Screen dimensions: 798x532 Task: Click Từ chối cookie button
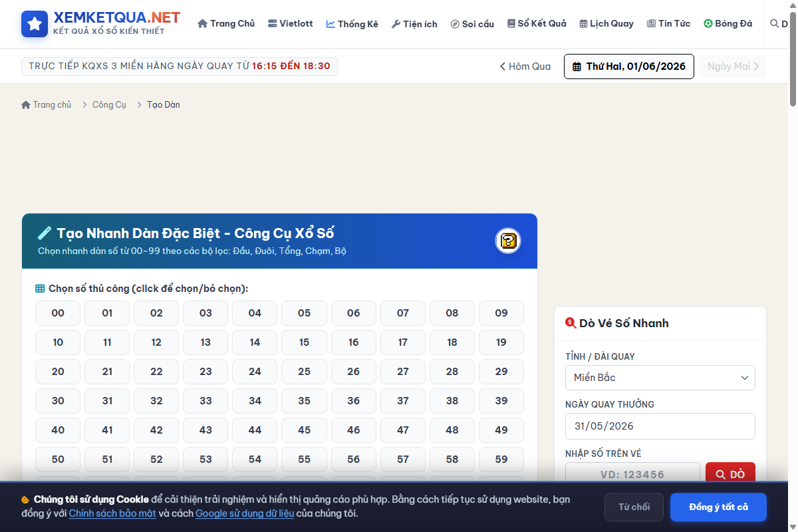tap(634, 507)
